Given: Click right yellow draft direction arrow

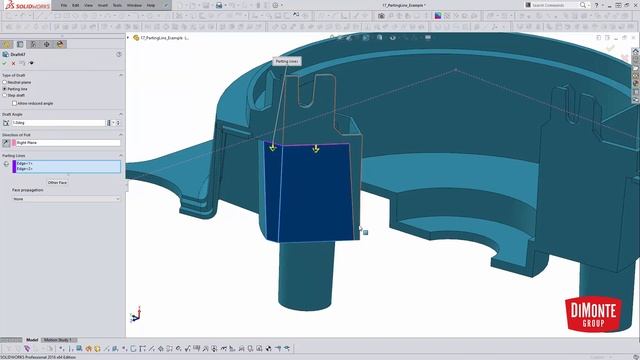Looking at the screenshot, I should point(316,149).
